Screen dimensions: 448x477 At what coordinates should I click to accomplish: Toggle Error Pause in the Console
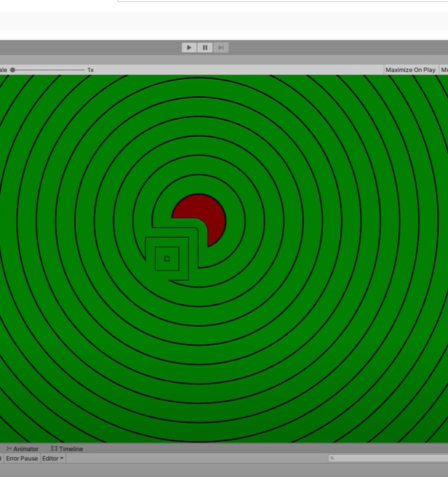[22, 458]
